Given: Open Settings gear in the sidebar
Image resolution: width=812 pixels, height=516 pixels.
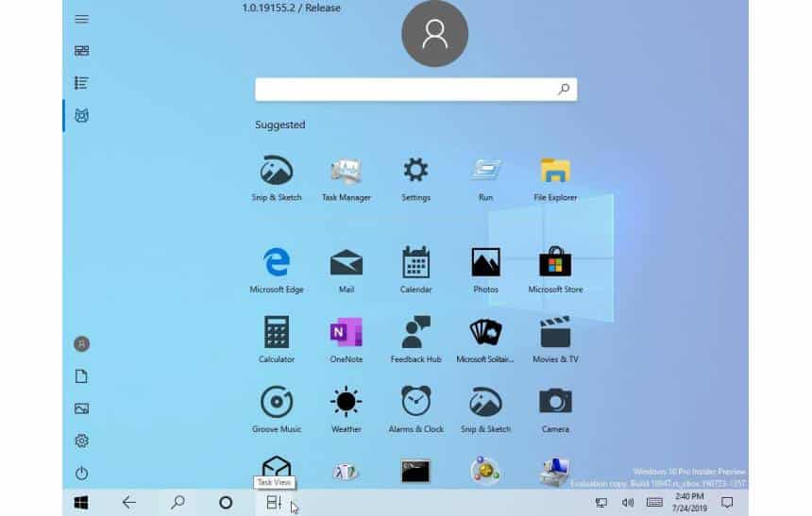Looking at the screenshot, I should coord(81,441).
